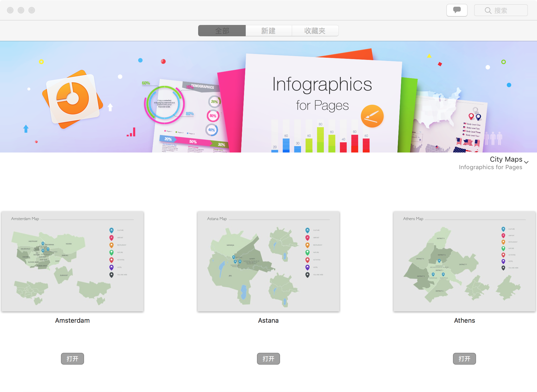Screen dimensions: 537x392
Task: Switch to the 新建 tab
Action: coord(268,31)
